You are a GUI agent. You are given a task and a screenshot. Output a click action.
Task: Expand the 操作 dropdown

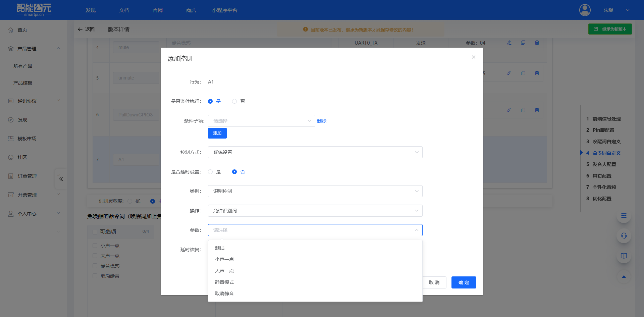click(x=315, y=211)
